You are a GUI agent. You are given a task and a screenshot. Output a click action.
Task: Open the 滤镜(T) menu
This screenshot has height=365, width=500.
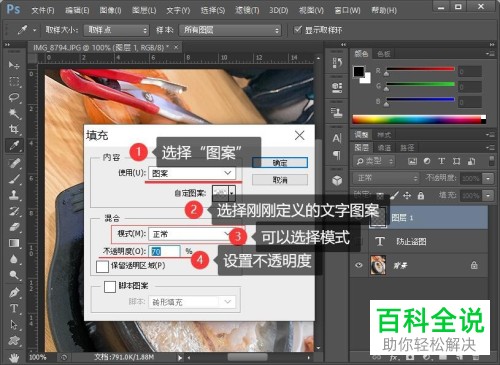[x=247, y=10]
